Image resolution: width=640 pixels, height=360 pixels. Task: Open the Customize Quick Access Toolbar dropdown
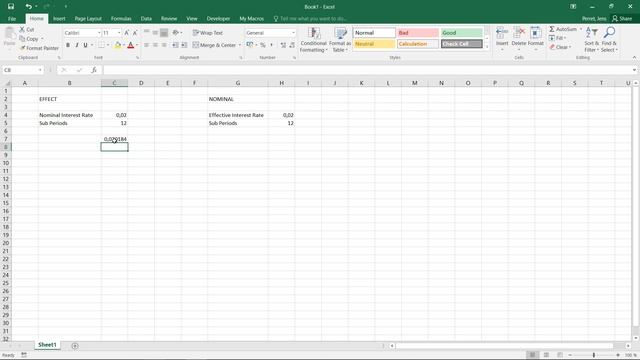tap(66, 7)
